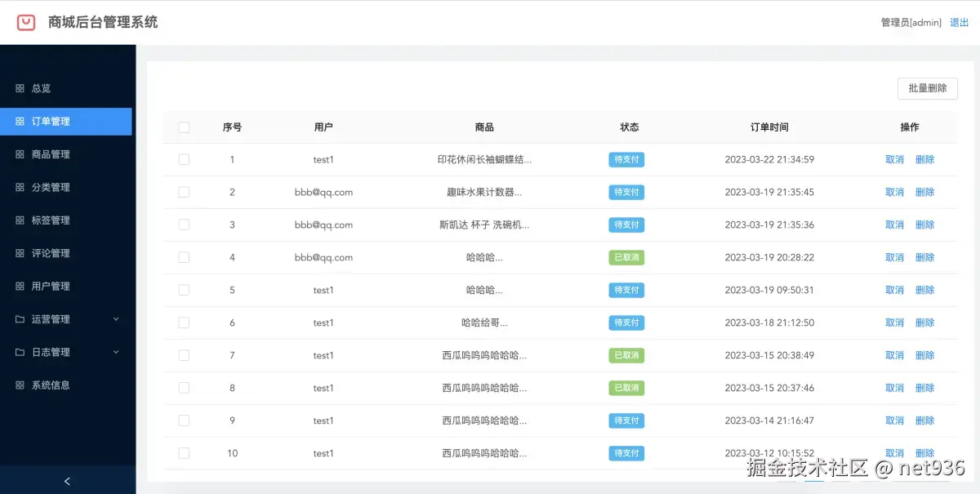
Task: Click 删除 for order 8
Action: pos(924,388)
